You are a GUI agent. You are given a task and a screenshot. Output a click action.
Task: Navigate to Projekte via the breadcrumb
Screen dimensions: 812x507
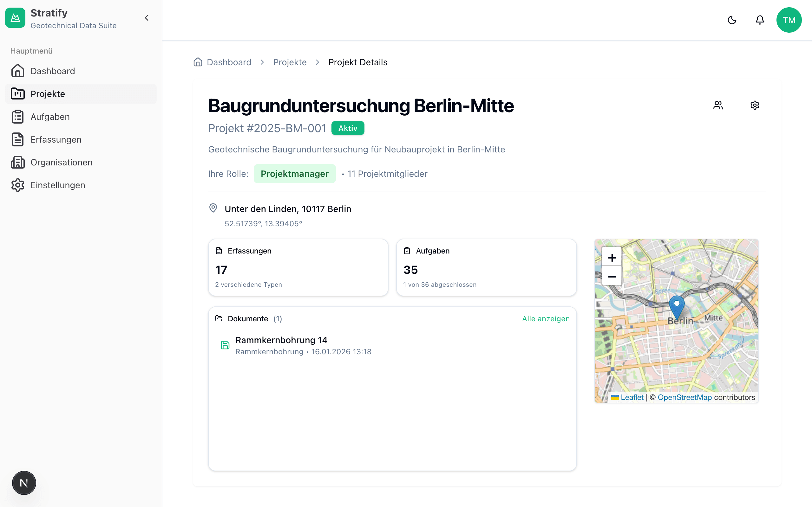(290, 62)
